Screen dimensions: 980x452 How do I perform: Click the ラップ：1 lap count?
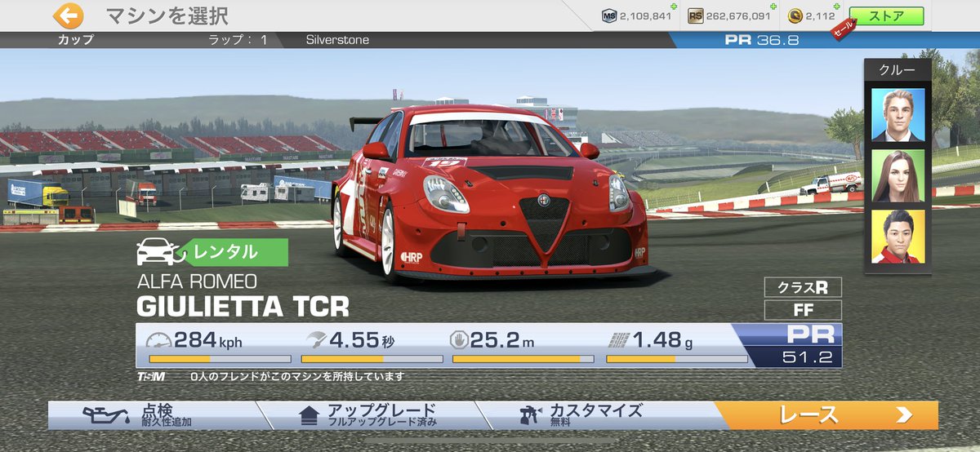238,39
